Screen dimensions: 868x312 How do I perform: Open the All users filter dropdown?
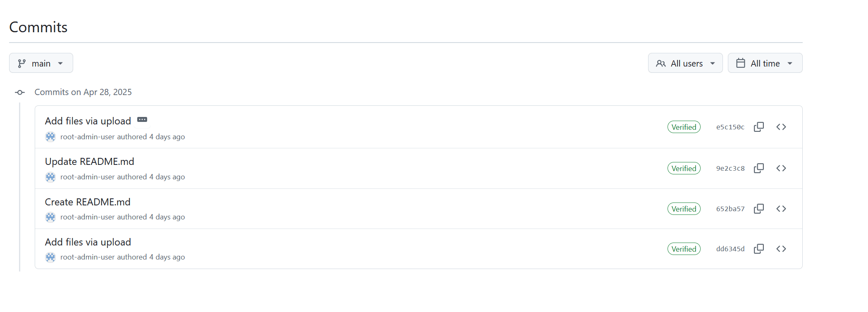[685, 63]
